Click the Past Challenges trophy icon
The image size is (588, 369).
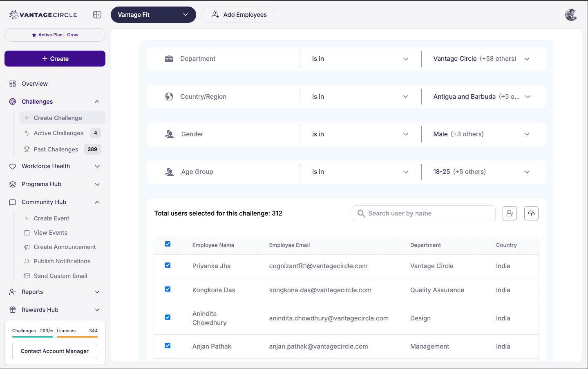point(27,149)
